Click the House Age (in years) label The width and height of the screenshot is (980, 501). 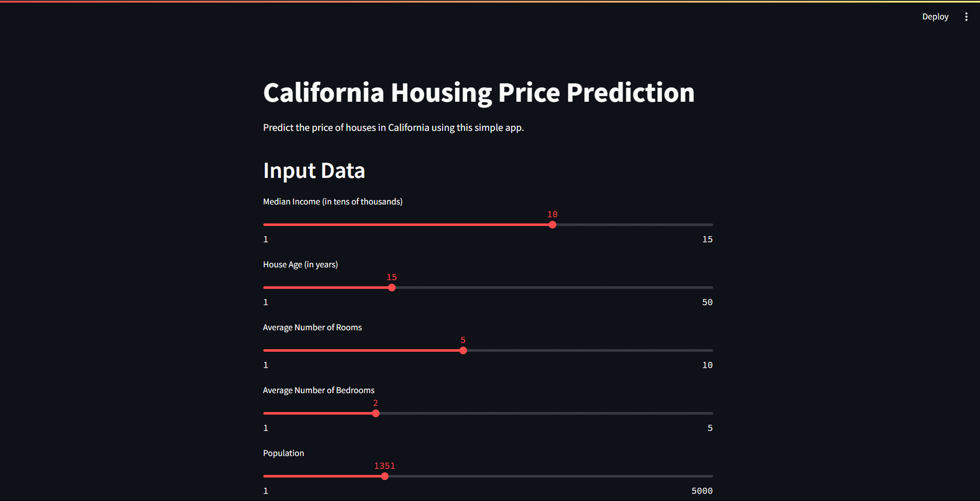tap(300, 265)
